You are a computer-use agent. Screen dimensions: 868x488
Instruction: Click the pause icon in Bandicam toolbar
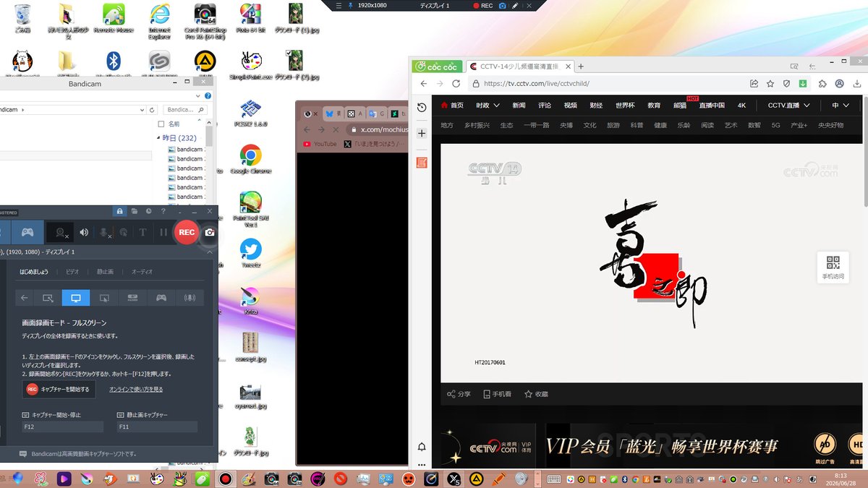[163, 232]
